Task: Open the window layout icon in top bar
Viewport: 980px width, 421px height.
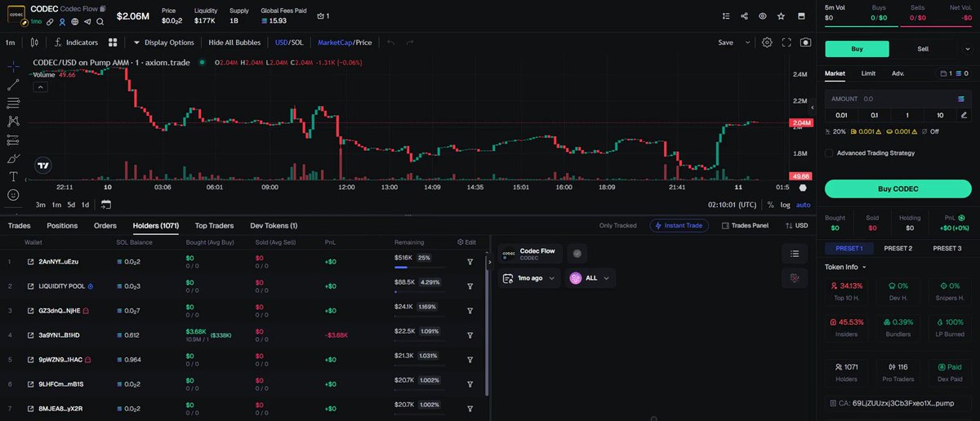Action: (x=801, y=16)
